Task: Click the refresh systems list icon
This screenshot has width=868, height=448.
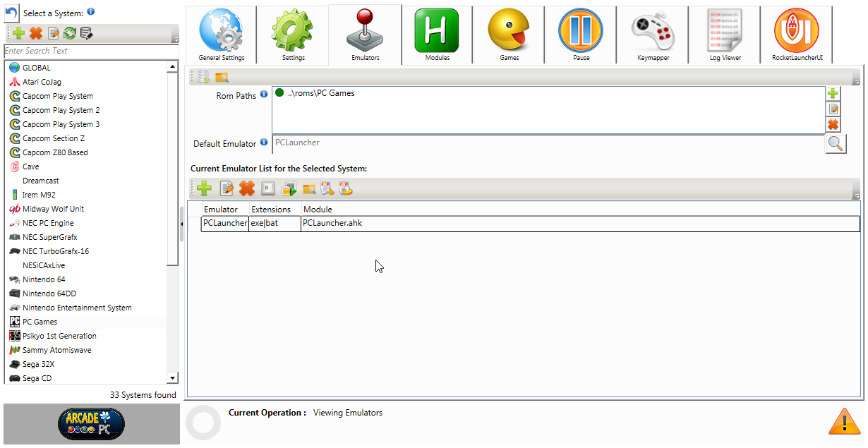Action: click(x=70, y=33)
